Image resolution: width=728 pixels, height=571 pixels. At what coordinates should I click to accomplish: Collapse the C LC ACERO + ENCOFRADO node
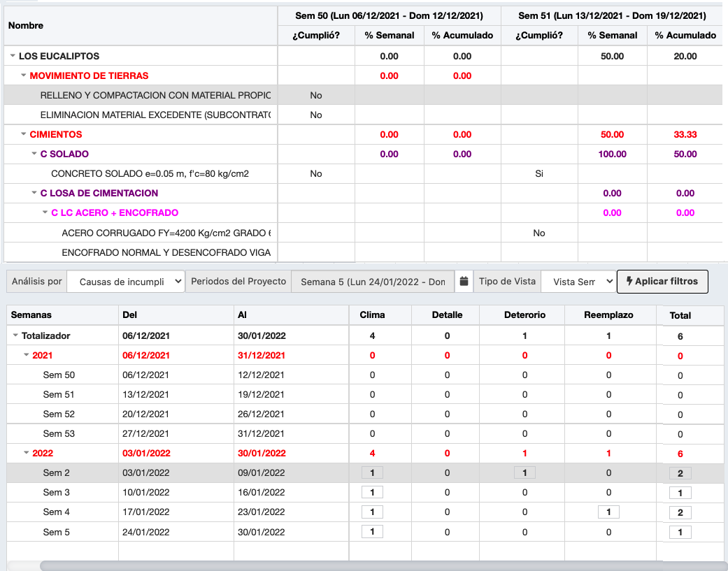click(45, 212)
